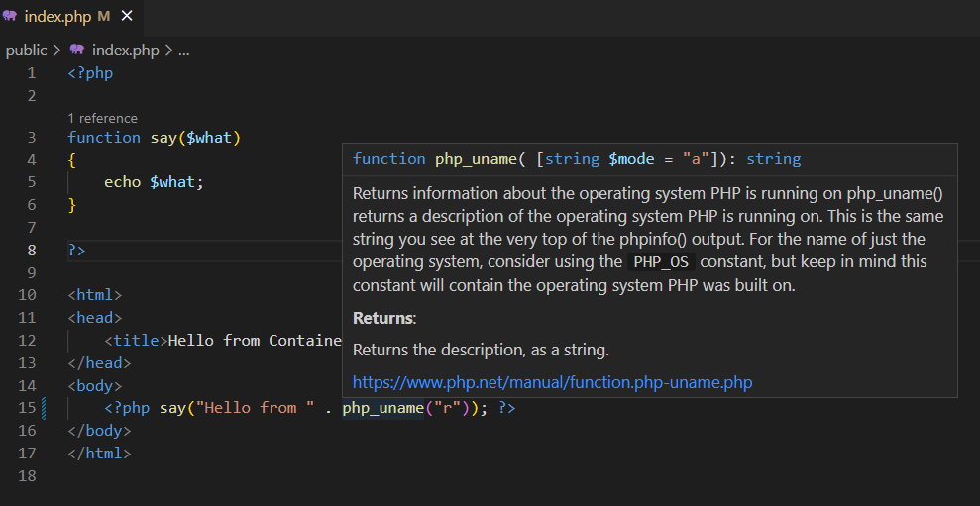Open the index.php breadcrumb item
This screenshot has width=980, height=506.
[x=126, y=51]
